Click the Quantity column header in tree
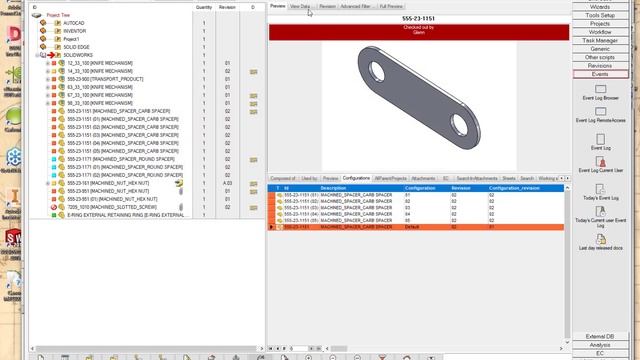 pos(204,7)
